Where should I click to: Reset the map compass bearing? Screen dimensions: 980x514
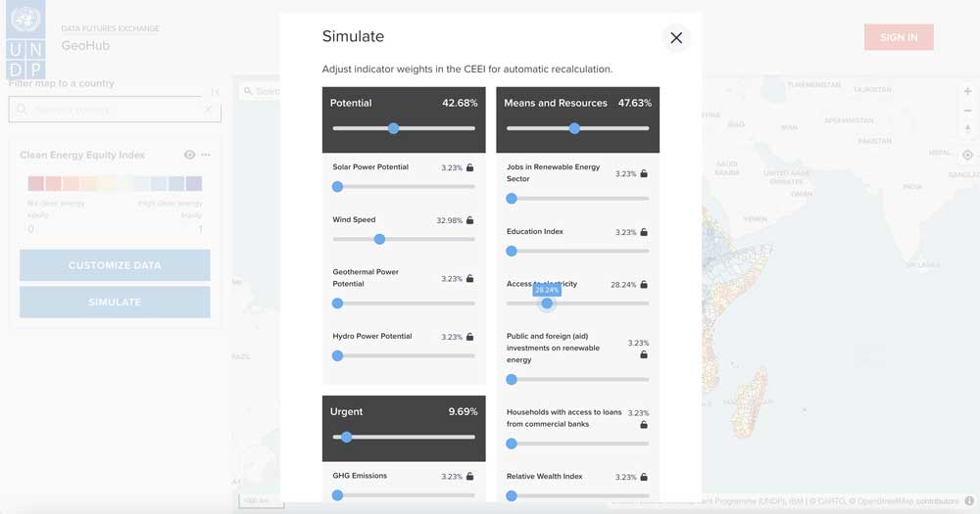967,128
